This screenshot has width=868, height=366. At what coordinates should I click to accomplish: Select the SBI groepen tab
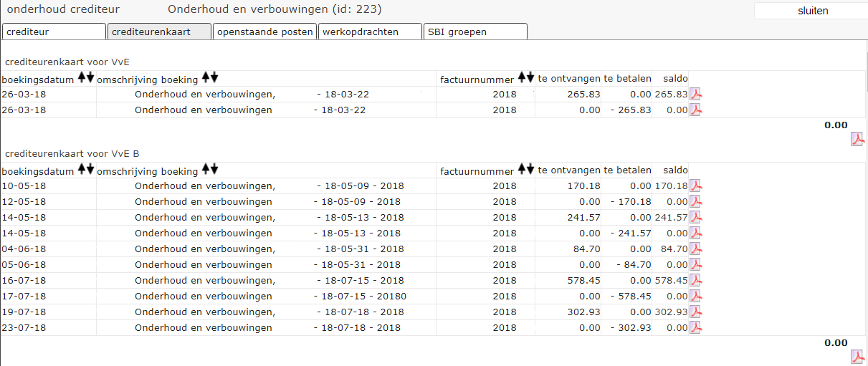(475, 32)
